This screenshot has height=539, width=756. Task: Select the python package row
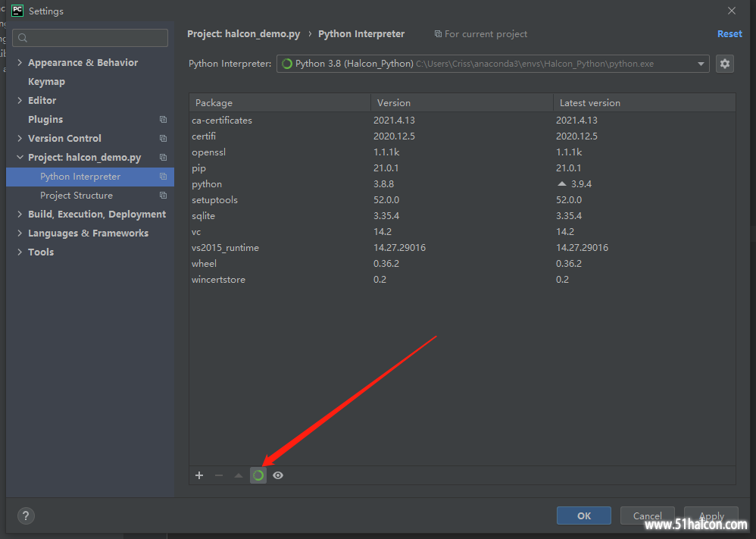point(462,184)
